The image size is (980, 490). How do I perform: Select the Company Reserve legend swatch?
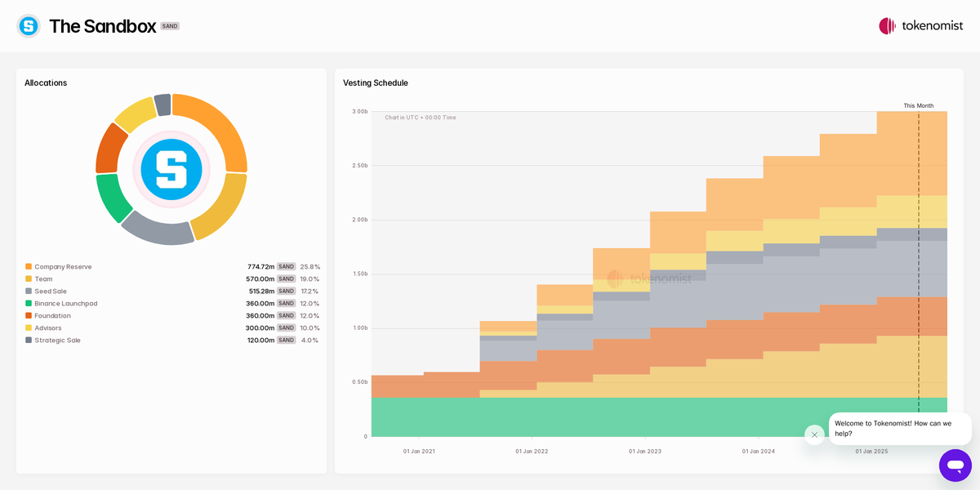pyautogui.click(x=29, y=266)
